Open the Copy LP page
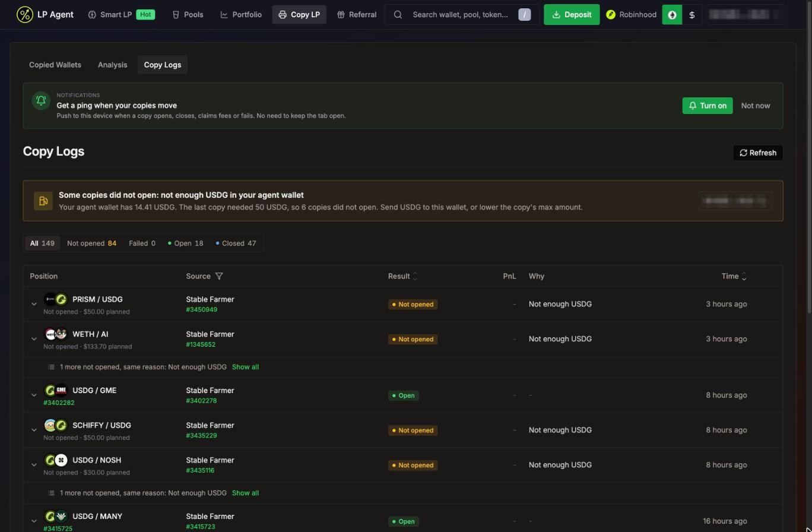This screenshot has width=812, height=532. click(299, 14)
